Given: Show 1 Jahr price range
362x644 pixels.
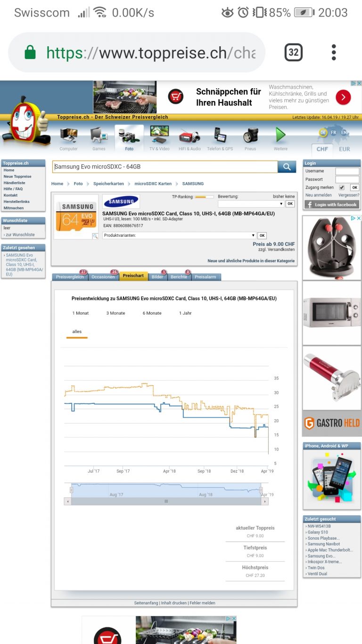Looking at the screenshot, I should tap(185, 313).
